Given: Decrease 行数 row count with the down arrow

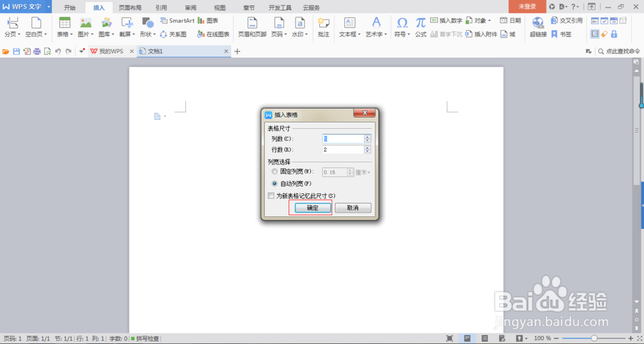Looking at the screenshot, I should [368, 151].
